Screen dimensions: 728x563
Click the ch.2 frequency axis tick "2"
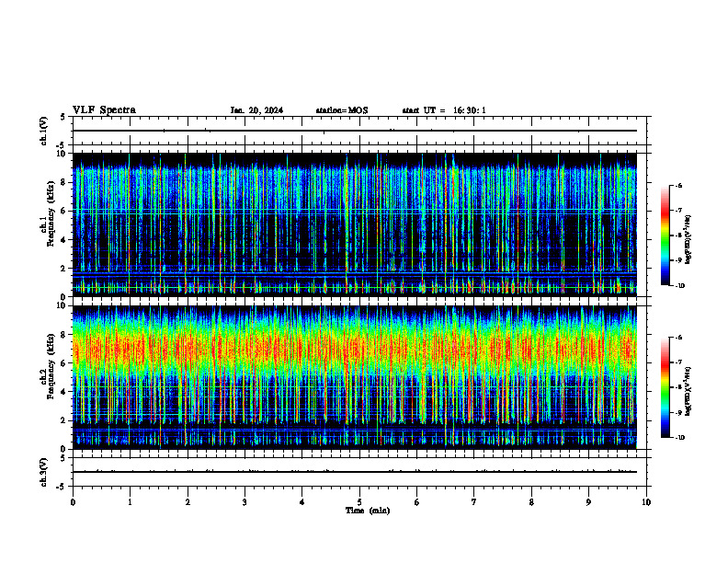(x=63, y=420)
